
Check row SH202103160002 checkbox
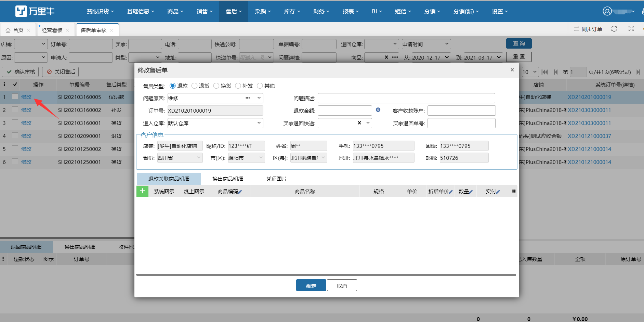[15, 110]
